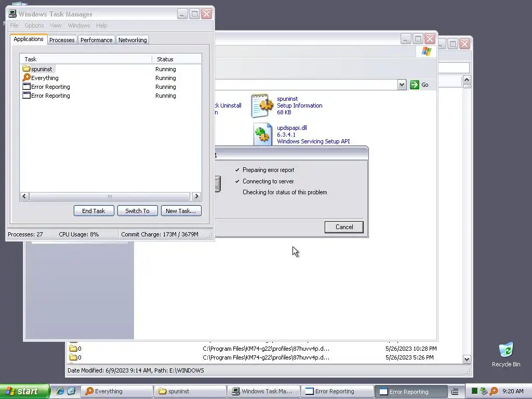Click the task list horizontal scrollbar thumb
532x399 pixels.
tap(109, 196)
